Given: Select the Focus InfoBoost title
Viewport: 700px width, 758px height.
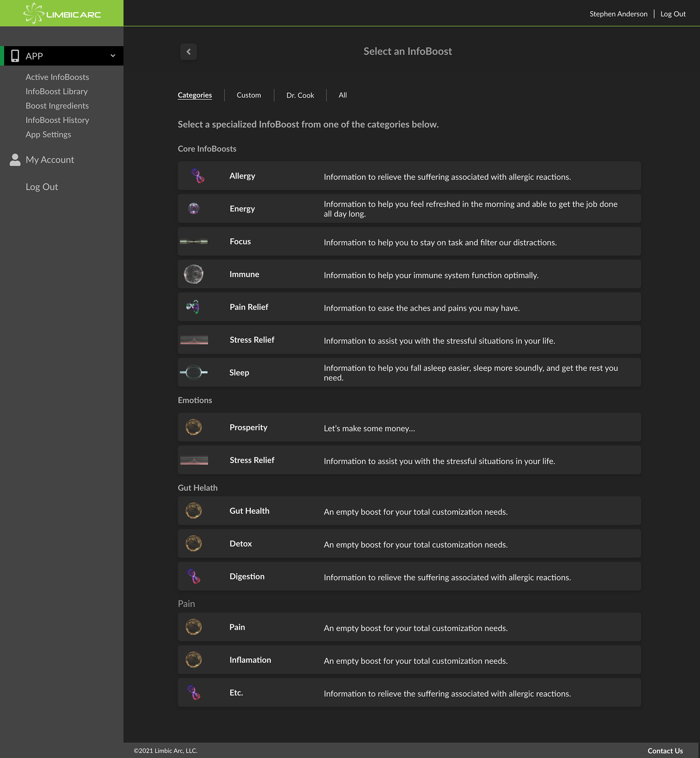Looking at the screenshot, I should 240,241.
